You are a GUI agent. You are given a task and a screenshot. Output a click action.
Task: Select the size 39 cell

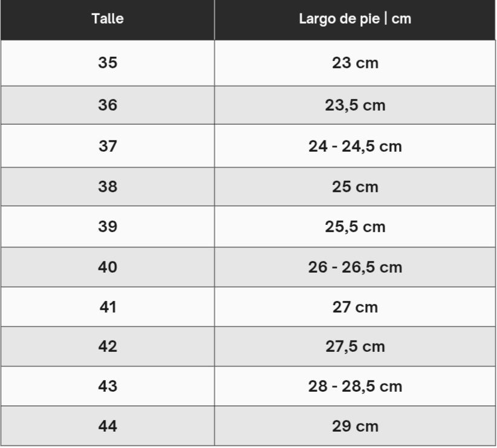(x=108, y=227)
